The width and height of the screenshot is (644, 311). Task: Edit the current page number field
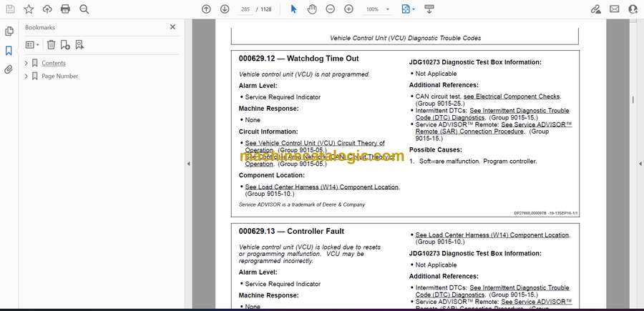pos(245,9)
